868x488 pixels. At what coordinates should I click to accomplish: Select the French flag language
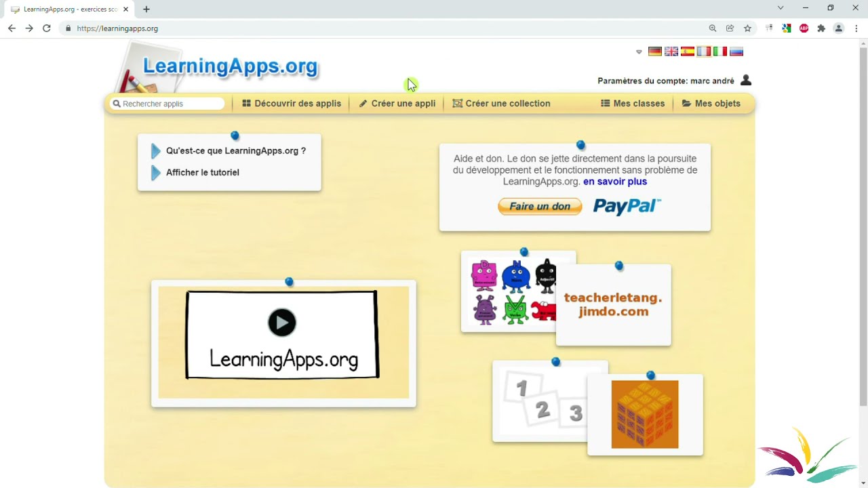tap(703, 52)
